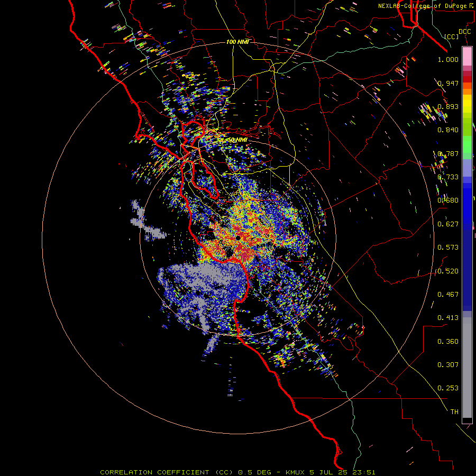Click the dark navy segment of color bar

coord(467,267)
